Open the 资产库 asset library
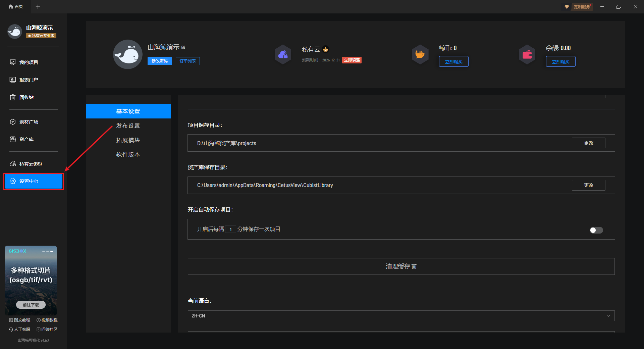 pyautogui.click(x=26, y=139)
